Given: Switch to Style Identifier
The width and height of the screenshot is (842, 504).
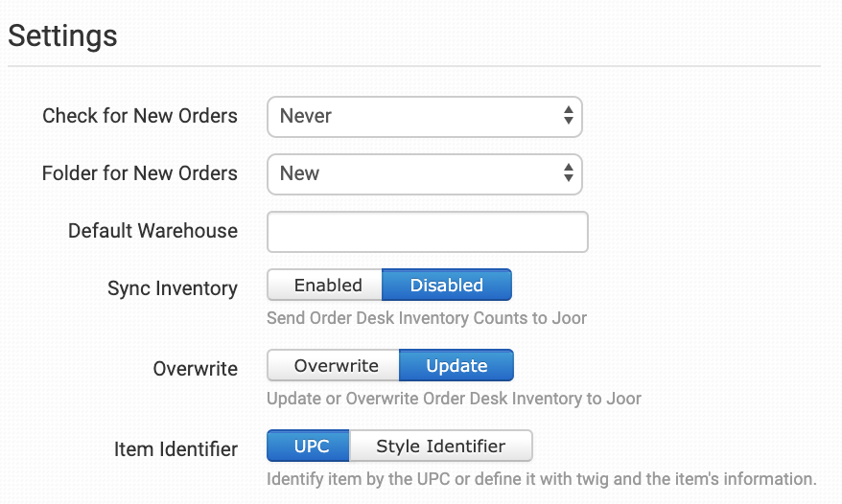Looking at the screenshot, I should click(x=440, y=447).
